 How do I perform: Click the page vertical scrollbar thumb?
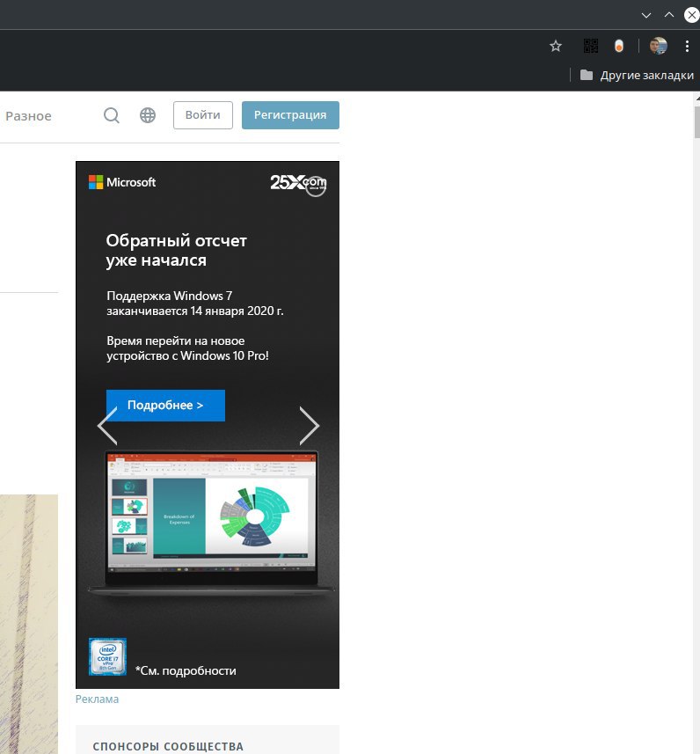pyautogui.click(x=696, y=122)
